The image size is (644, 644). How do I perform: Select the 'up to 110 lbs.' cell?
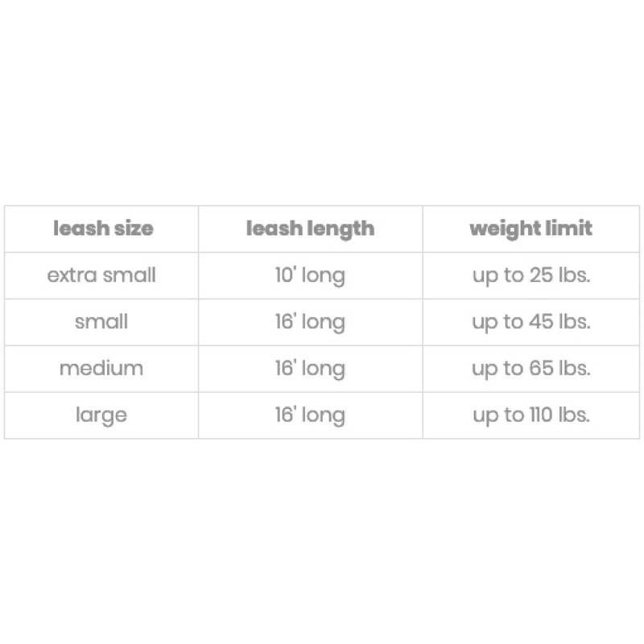[x=531, y=415]
